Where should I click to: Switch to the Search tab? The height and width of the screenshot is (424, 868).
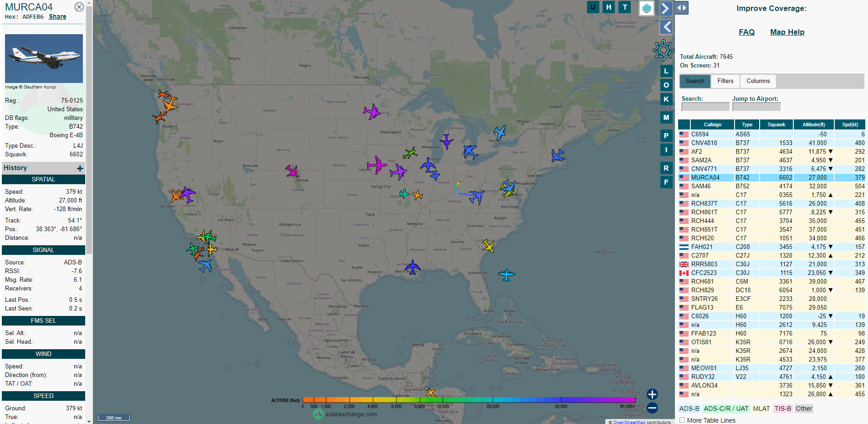[x=695, y=81]
